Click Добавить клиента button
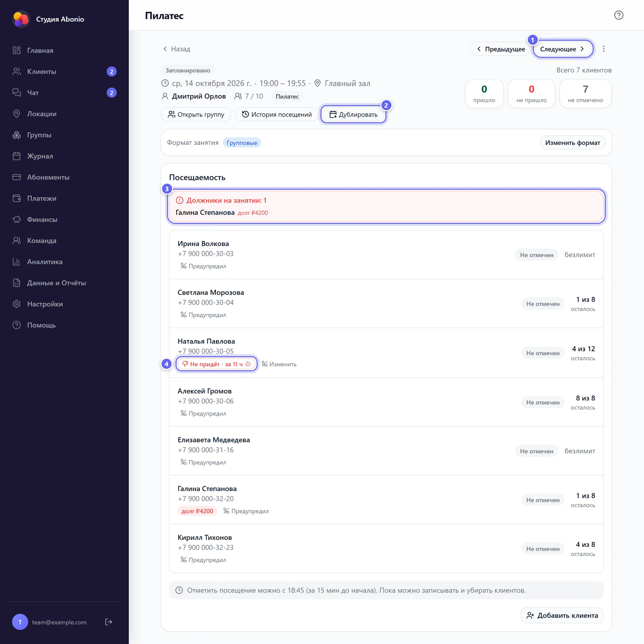Image resolution: width=644 pixels, height=644 pixels. [x=562, y=615]
